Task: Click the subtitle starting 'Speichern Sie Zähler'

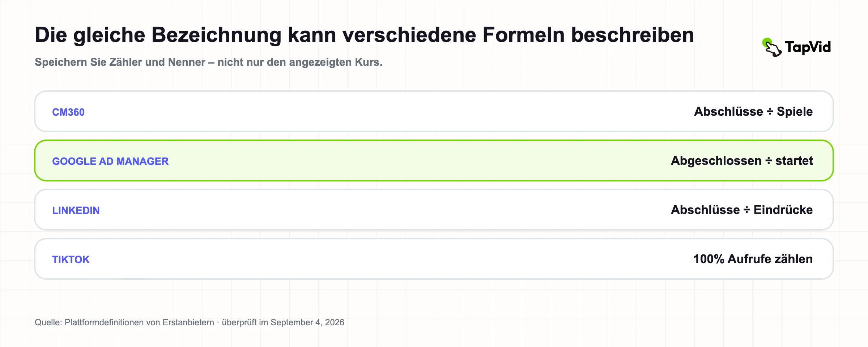Action: point(208,62)
